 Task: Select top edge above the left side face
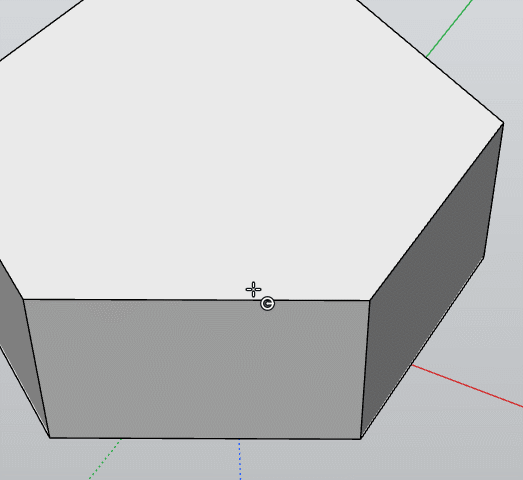(x=12, y=280)
